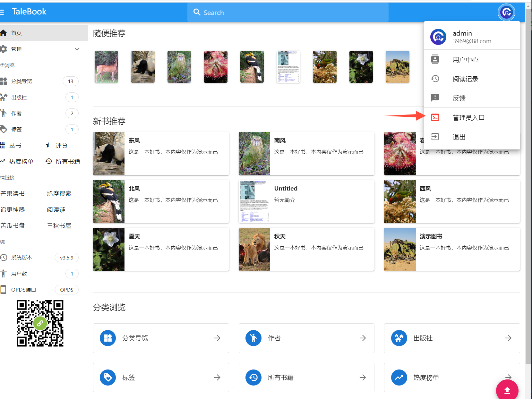Viewport: 532px width, 399px height.
Task: Click the 13 count badge for 分类导览
Action: point(71,81)
